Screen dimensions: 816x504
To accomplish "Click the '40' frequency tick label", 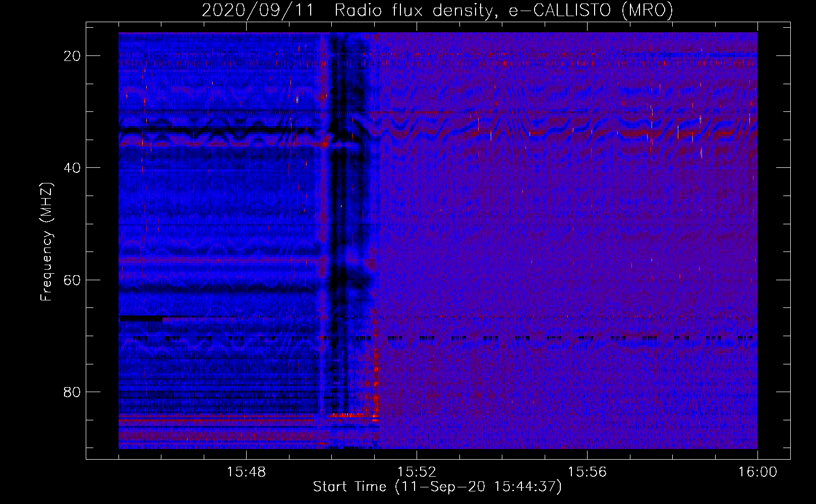I will pyautogui.click(x=73, y=168).
